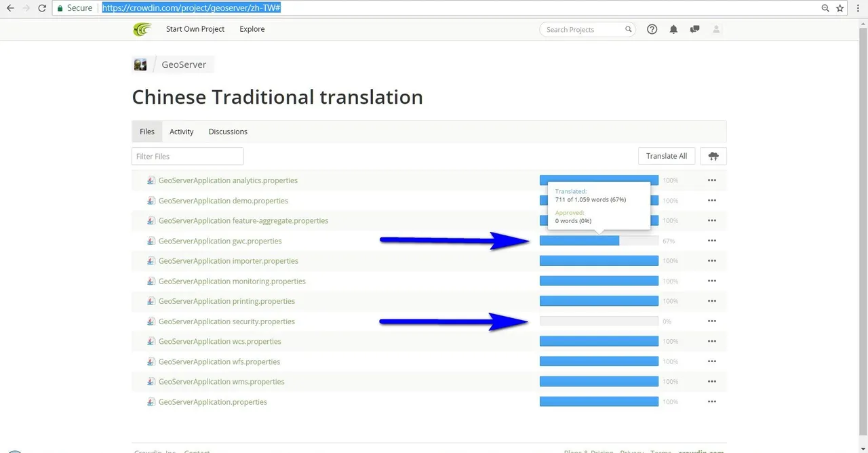Open the notifications bell icon
The image size is (868, 453).
pos(673,29)
